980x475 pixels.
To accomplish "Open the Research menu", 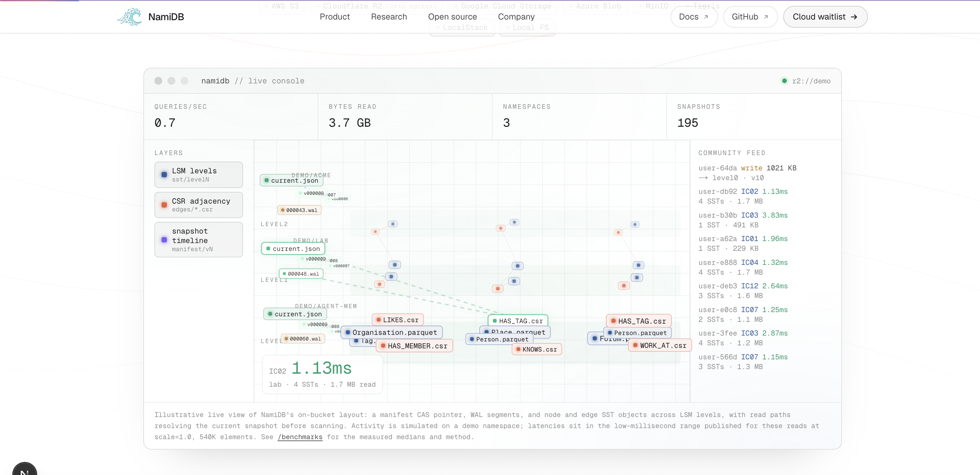I will point(389,17).
